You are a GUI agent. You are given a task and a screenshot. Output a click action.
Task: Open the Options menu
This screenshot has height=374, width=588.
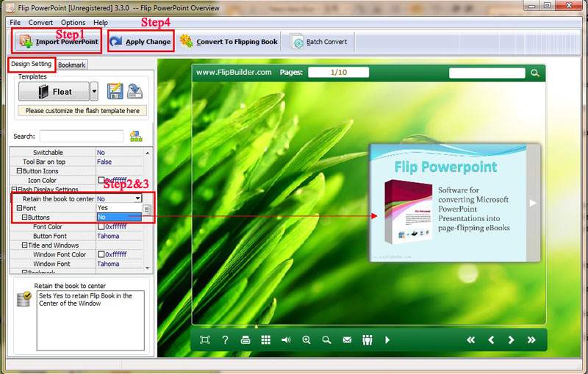pyautogui.click(x=73, y=23)
